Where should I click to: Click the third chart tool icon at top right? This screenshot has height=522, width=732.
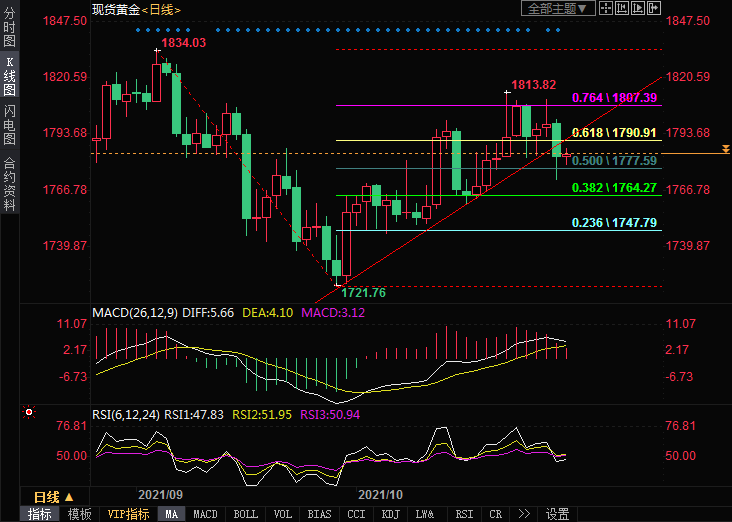click(x=639, y=9)
